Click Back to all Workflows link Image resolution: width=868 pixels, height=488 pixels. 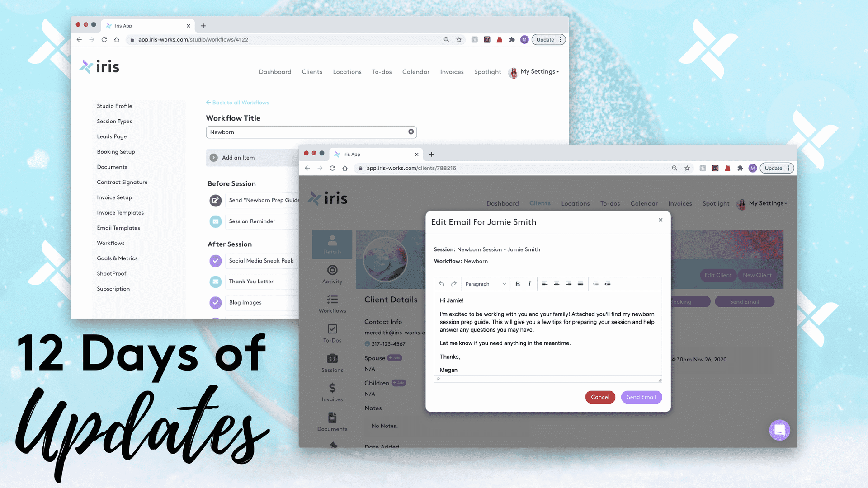[237, 103]
